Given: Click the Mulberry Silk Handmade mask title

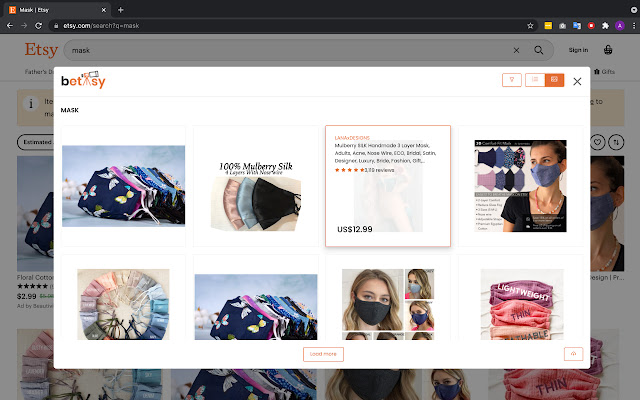Looking at the screenshot, I should [385, 153].
